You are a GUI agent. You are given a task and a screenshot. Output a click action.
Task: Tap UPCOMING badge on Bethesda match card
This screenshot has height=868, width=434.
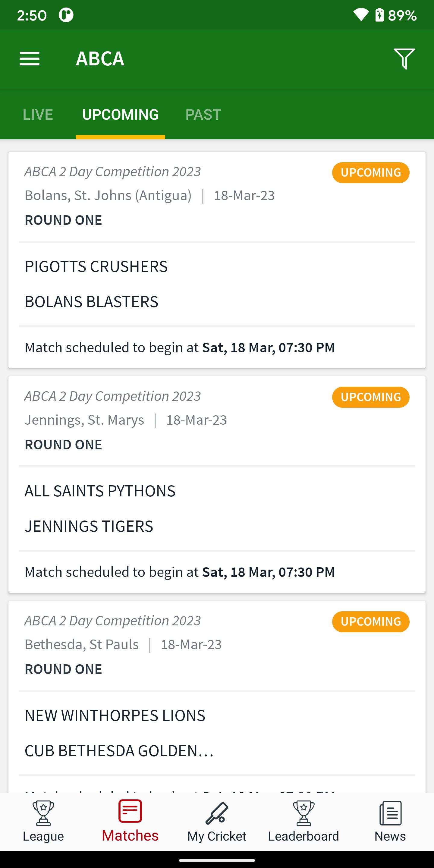[x=371, y=622]
